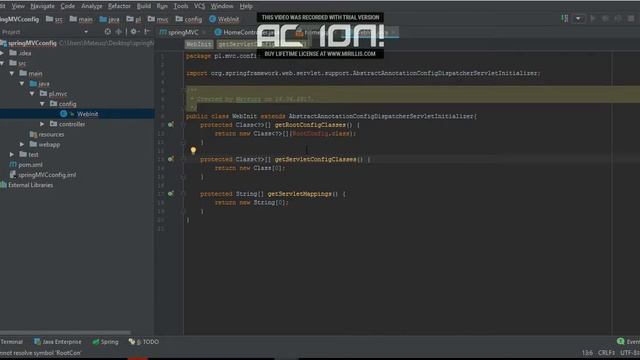Click override gutter icon beside getServletConfigClasses
Screen dimensions: 640x360
pos(171,159)
